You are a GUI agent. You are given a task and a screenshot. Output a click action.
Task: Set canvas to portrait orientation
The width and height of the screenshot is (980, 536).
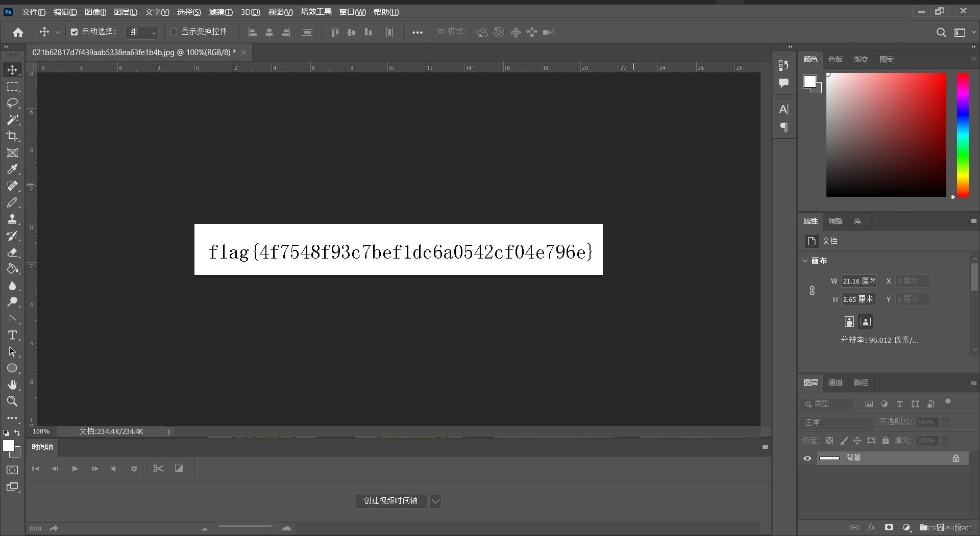(x=849, y=321)
